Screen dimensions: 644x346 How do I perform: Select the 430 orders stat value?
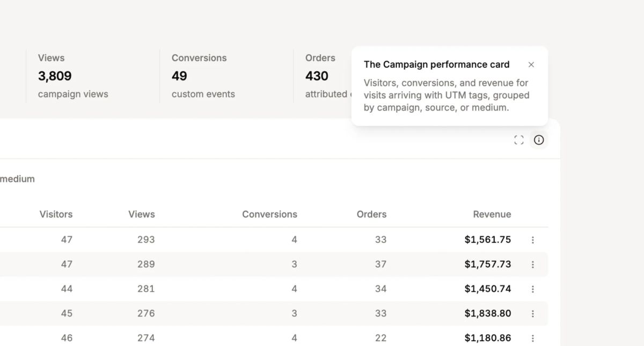click(x=317, y=76)
